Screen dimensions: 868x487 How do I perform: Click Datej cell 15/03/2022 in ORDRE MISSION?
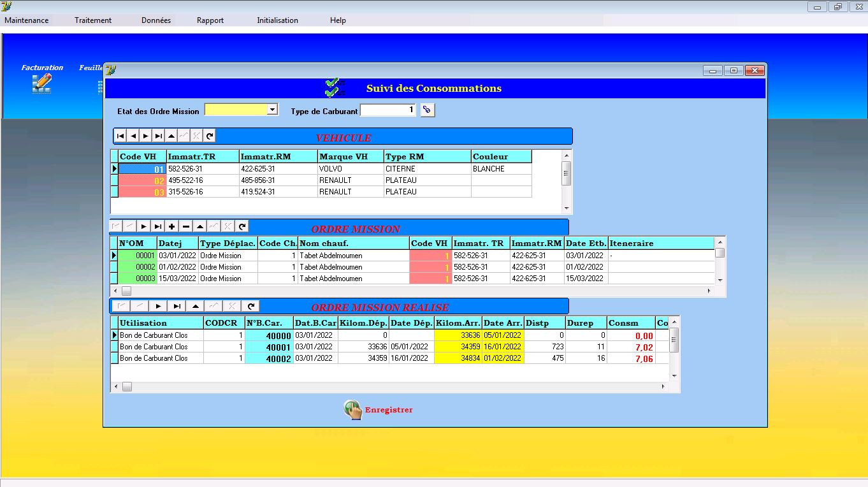coord(177,279)
